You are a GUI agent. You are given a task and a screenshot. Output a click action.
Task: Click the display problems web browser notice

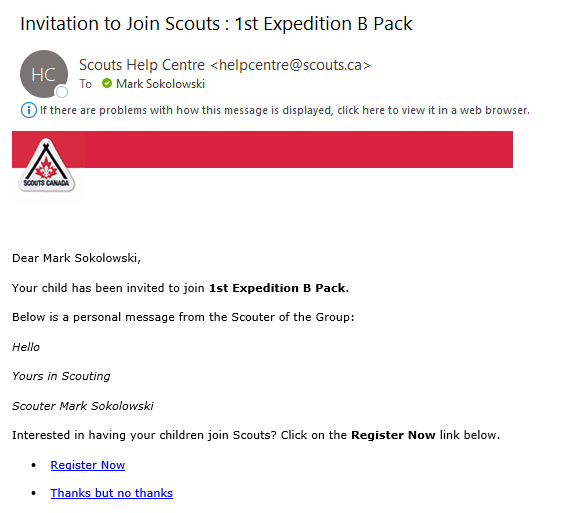(285, 110)
